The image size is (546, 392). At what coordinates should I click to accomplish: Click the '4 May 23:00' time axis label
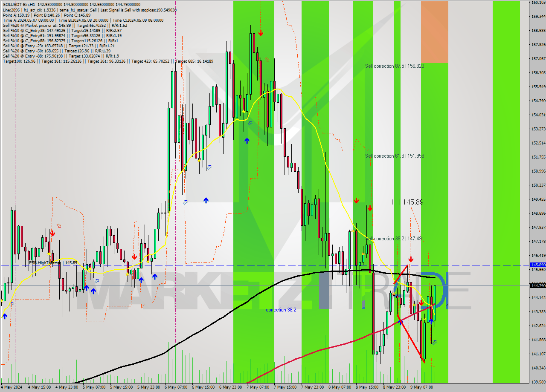pyautogui.click(x=66, y=387)
